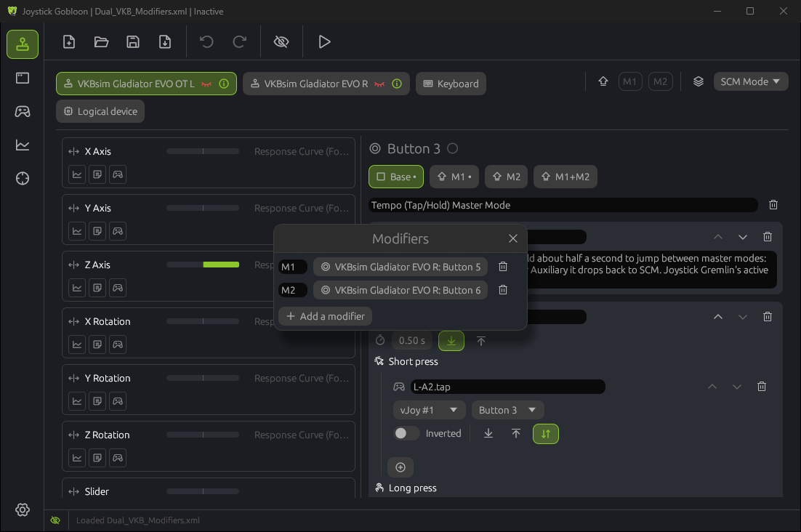This screenshot has height=532, width=801.
Task: Save the current profile
Action: [x=133, y=42]
